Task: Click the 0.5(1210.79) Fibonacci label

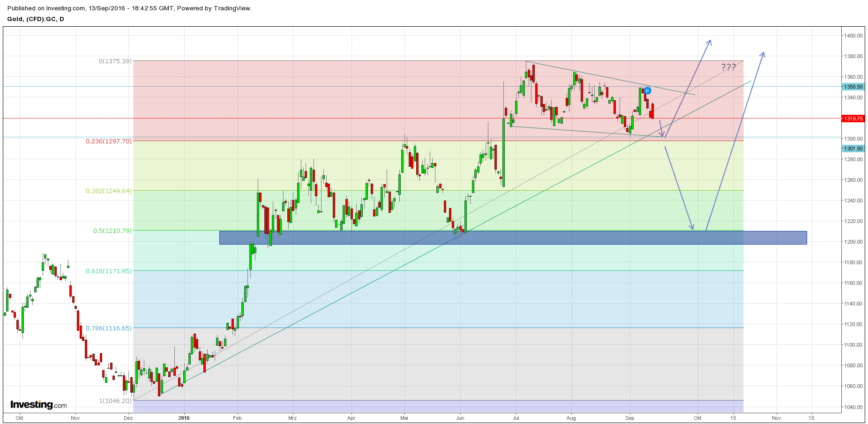Action: [112, 231]
